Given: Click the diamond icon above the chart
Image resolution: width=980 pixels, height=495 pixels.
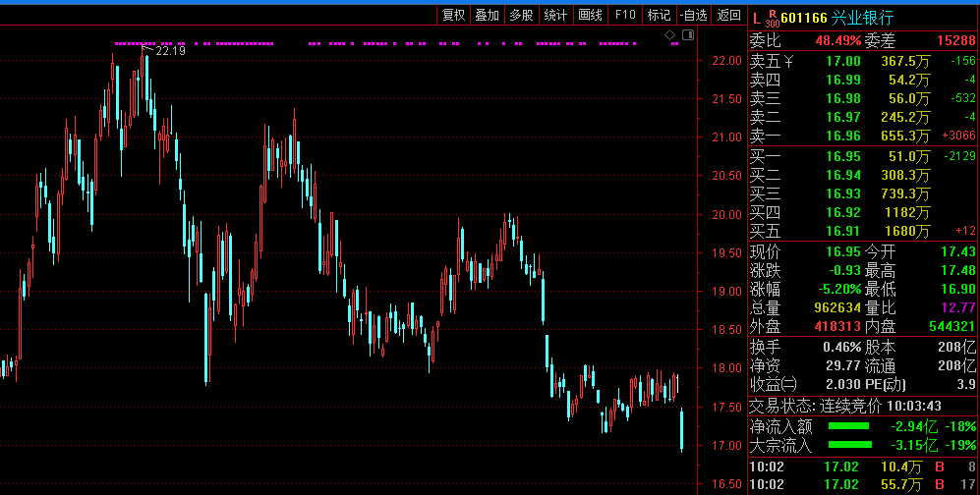Looking at the screenshot, I should (669, 35).
